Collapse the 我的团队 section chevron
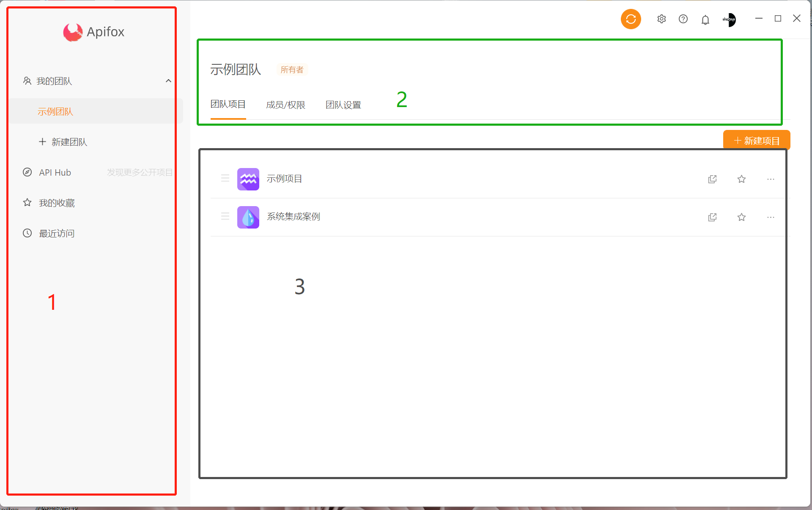The width and height of the screenshot is (812, 510). coord(168,81)
